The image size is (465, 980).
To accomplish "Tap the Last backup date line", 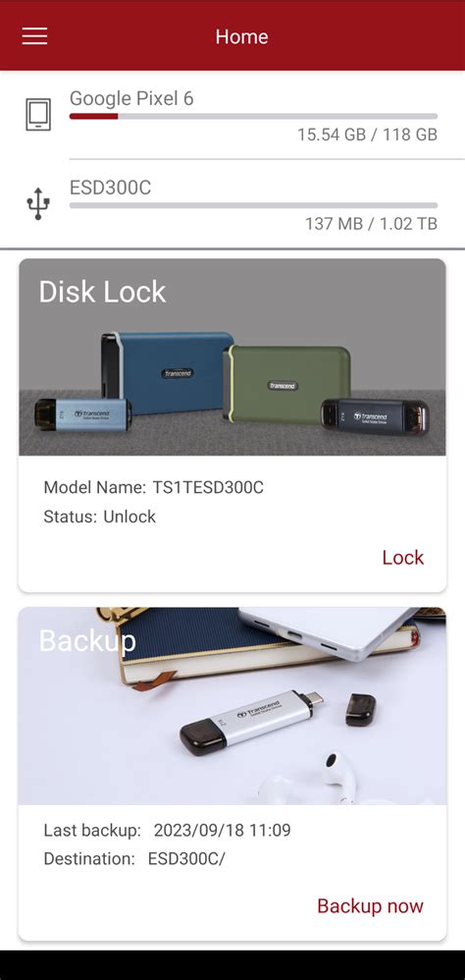I will [x=168, y=830].
